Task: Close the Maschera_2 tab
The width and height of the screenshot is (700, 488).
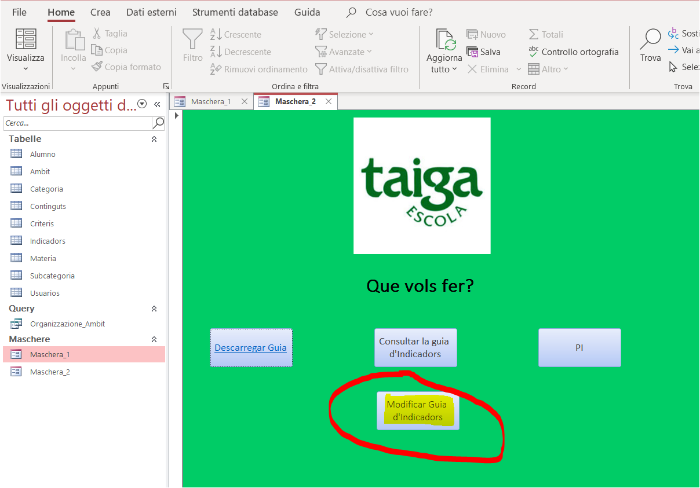Action: (x=328, y=101)
